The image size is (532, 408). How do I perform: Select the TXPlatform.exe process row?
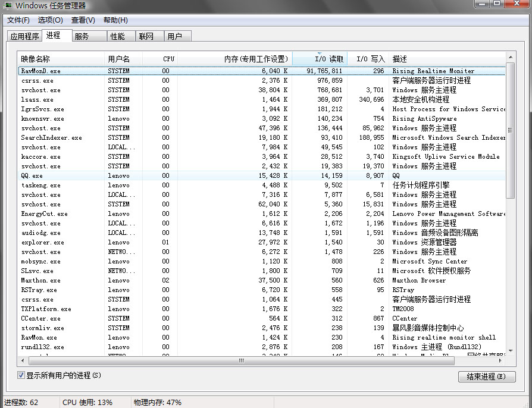pos(261,309)
